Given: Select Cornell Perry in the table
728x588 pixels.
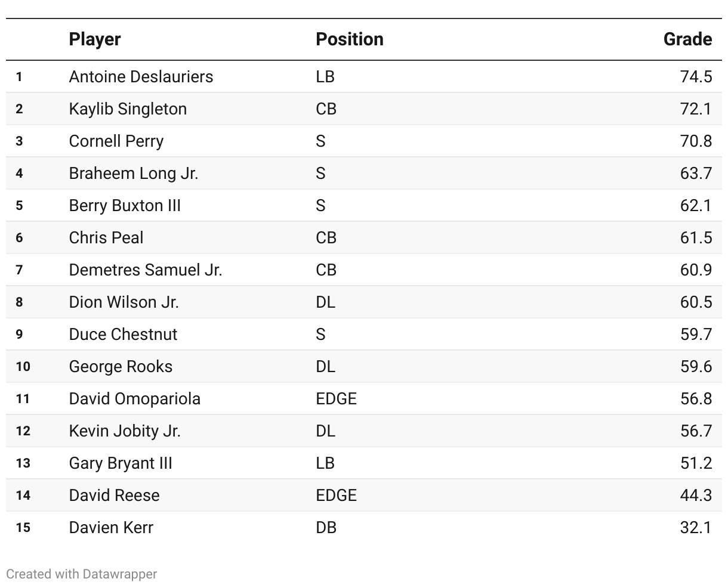Looking at the screenshot, I should (x=116, y=141).
